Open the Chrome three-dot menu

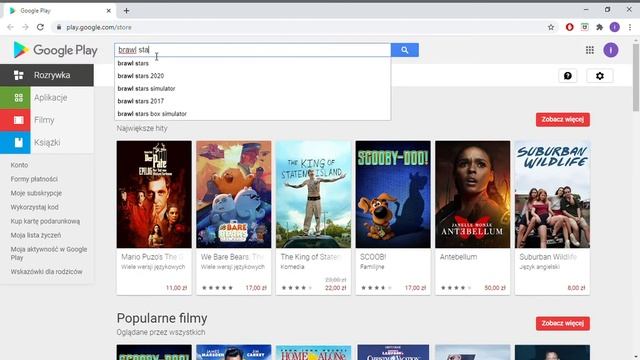tap(630, 27)
